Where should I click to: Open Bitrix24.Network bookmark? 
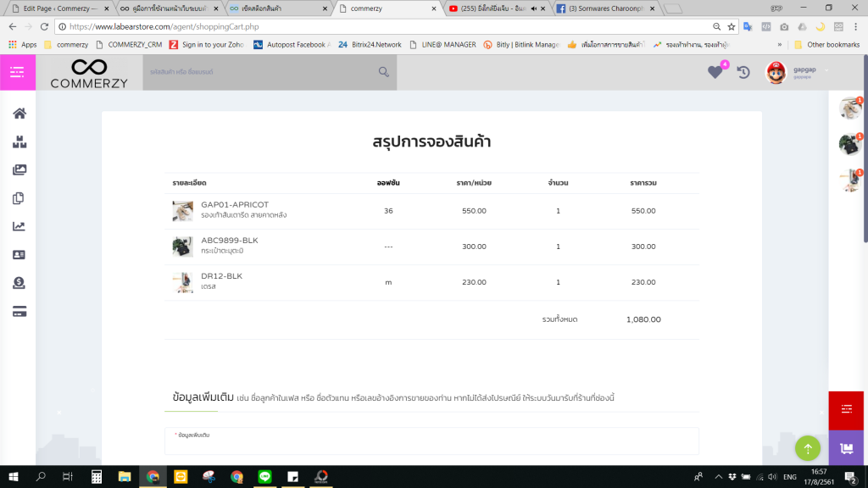coord(370,45)
